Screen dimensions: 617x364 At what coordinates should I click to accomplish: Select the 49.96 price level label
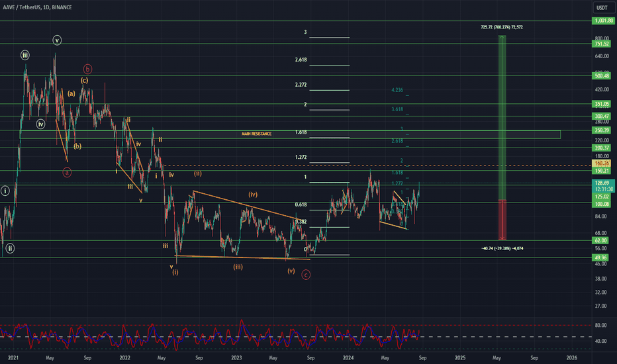(601, 257)
